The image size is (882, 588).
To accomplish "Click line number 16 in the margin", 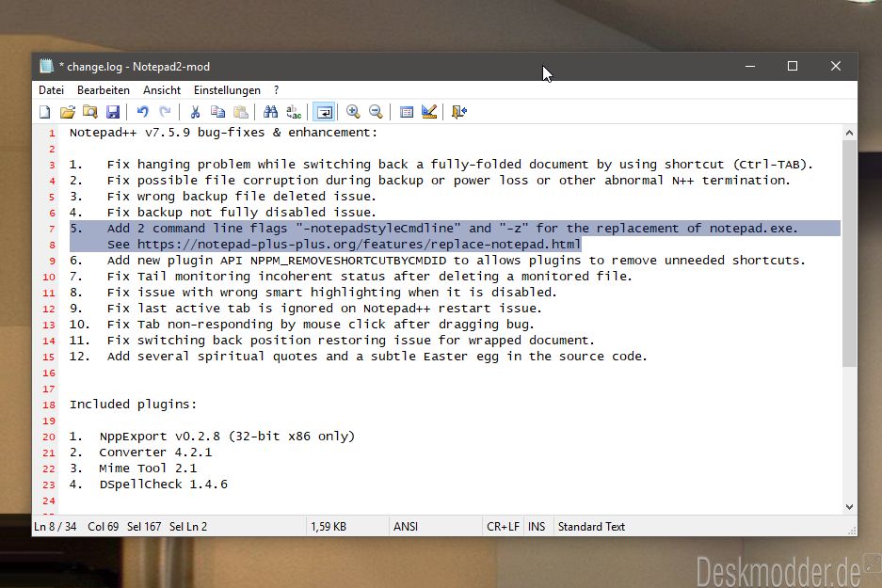I will pyautogui.click(x=50, y=373).
